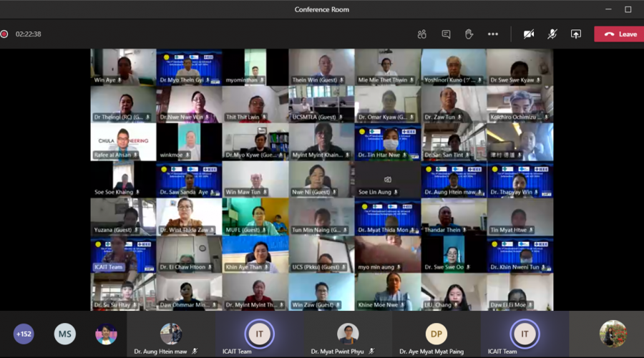644x358 pixels.
Task: Expand the +152 additional participants list
Action: 24,334
